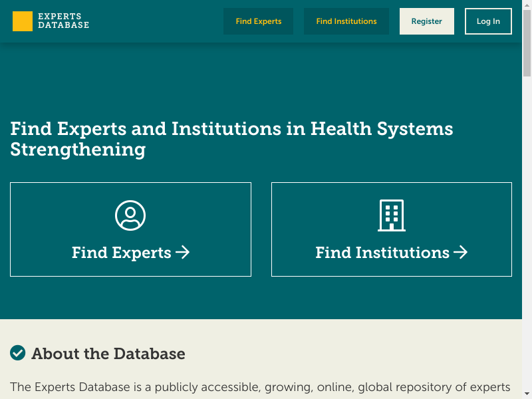
Task: Click the vertical scrollbar thumb
Action: click(527, 43)
